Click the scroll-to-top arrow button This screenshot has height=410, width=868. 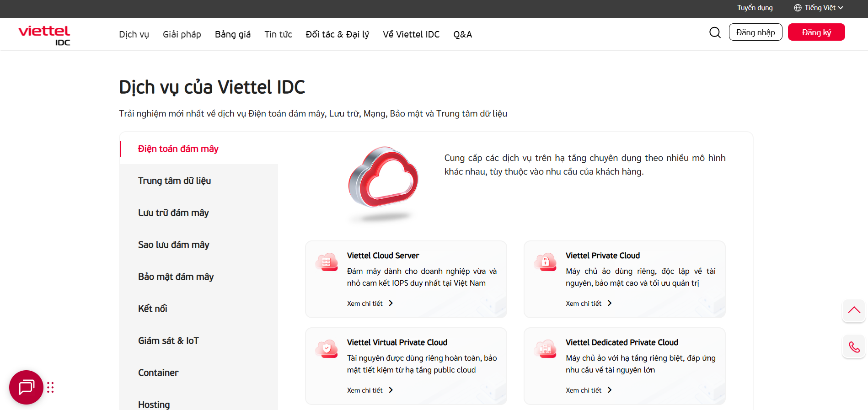(x=853, y=310)
